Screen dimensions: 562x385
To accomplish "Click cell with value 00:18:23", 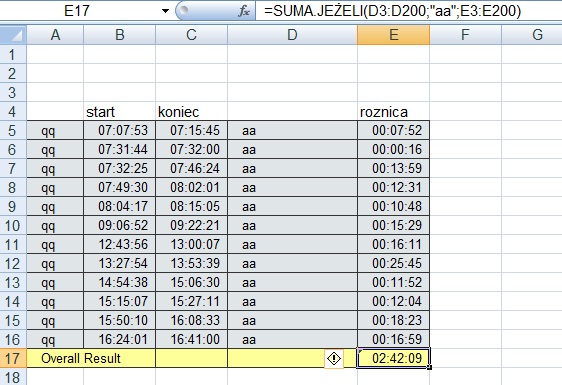I will [394, 320].
